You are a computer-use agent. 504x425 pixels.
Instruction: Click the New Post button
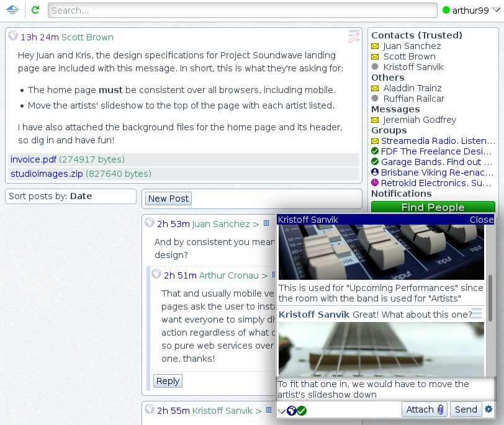coord(168,199)
